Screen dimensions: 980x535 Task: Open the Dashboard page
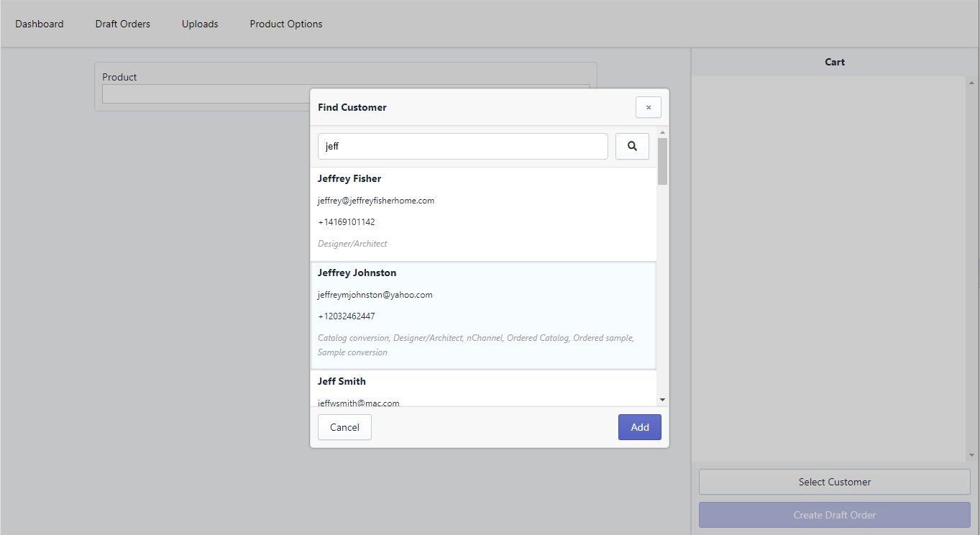(x=40, y=24)
